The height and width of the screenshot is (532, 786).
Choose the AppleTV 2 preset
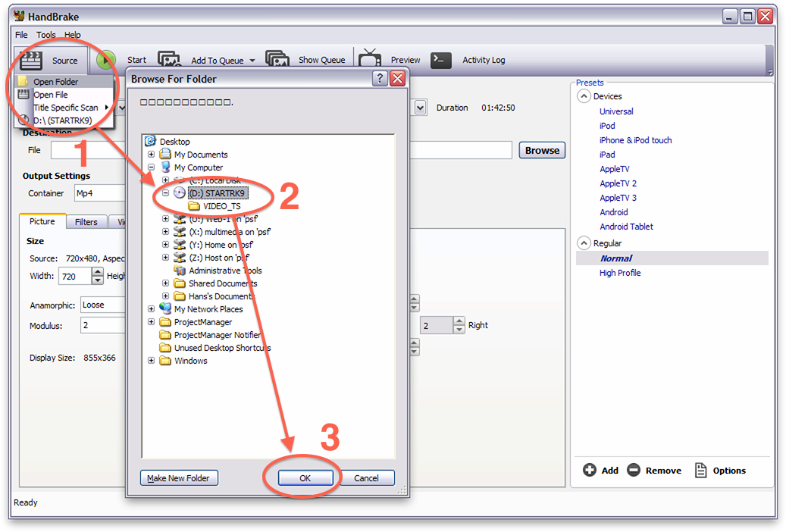(x=618, y=183)
